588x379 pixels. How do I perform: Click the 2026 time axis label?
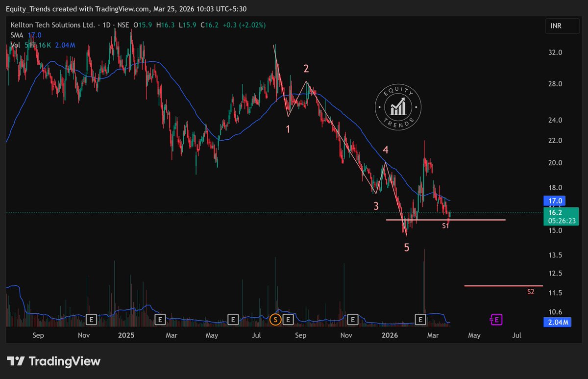[x=390, y=336]
